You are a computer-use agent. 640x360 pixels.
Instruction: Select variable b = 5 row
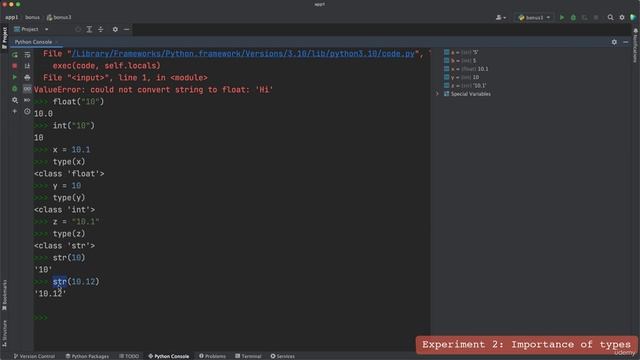tap(460, 60)
